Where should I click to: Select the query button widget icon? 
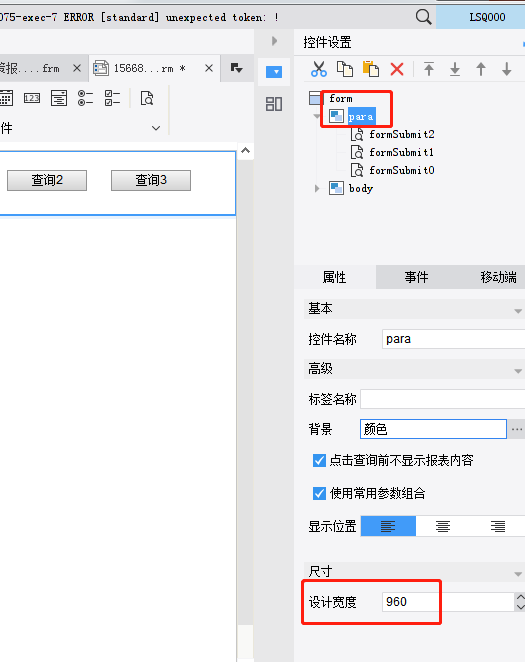pos(147,98)
